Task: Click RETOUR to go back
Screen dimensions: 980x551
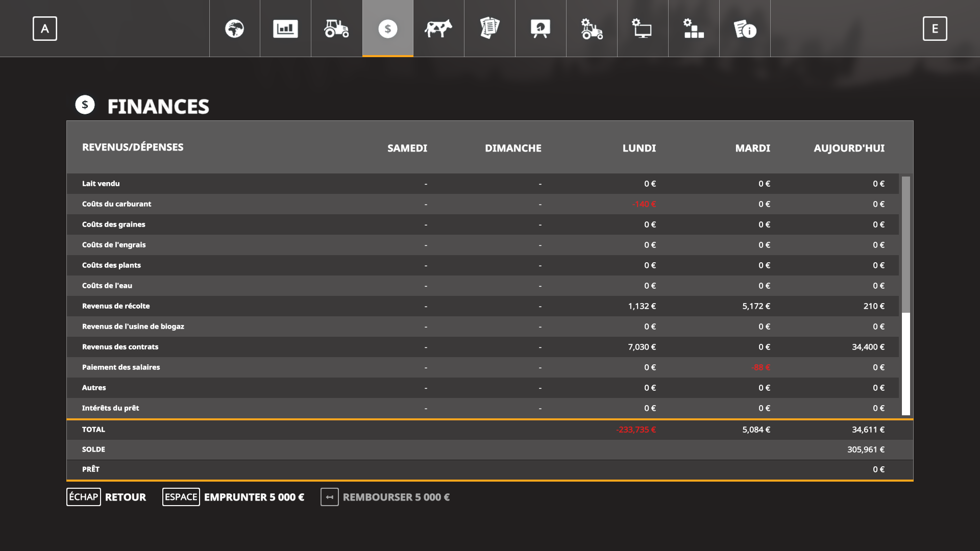Action: pos(126,497)
